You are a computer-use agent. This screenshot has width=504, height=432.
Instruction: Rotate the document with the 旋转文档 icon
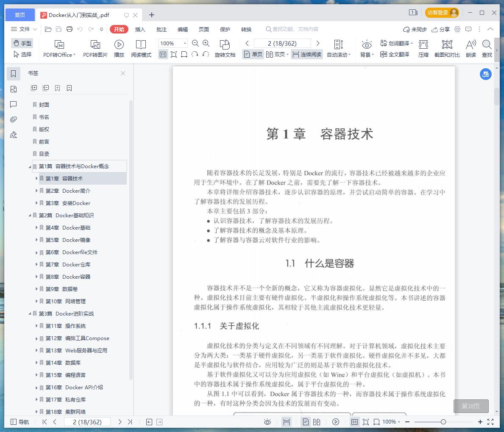click(x=225, y=49)
